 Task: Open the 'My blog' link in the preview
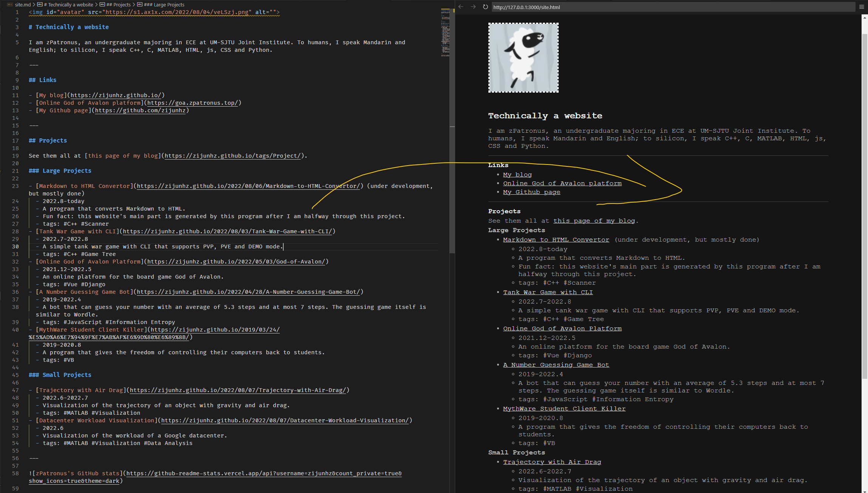(x=517, y=174)
